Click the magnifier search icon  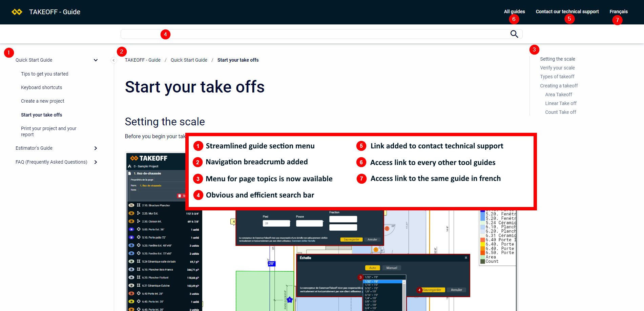click(x=514, y=34)
